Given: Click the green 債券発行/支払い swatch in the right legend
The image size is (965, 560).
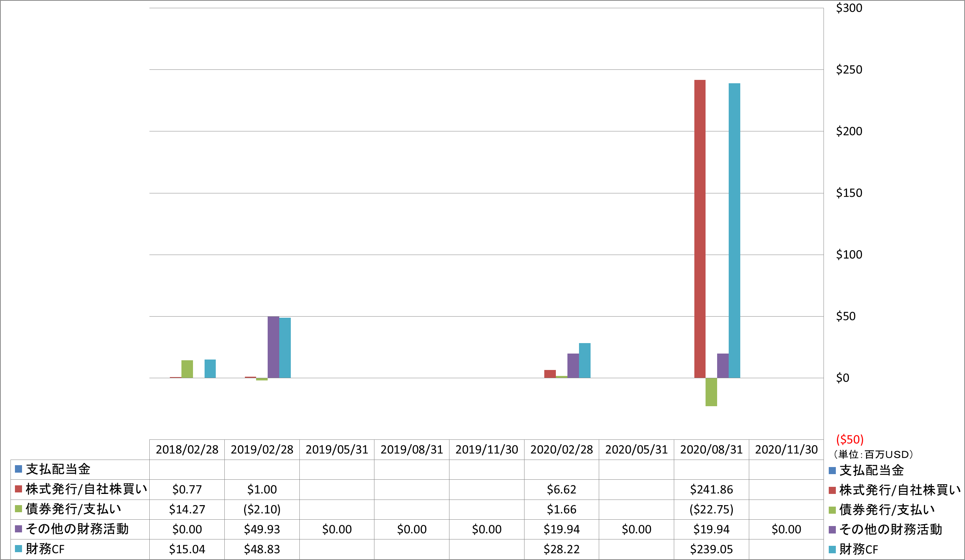Looking at the screenshot, I should (x=832, y=510).
